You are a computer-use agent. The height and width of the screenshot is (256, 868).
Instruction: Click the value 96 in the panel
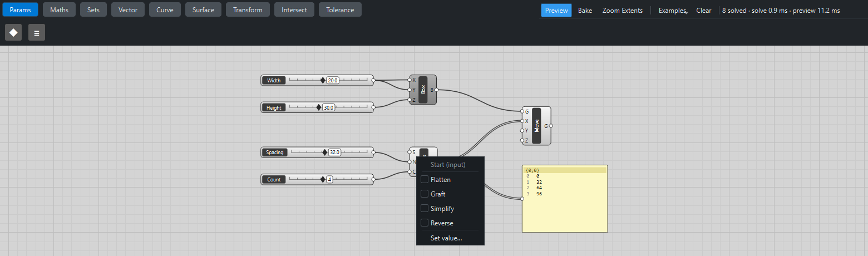click(539, 194)
